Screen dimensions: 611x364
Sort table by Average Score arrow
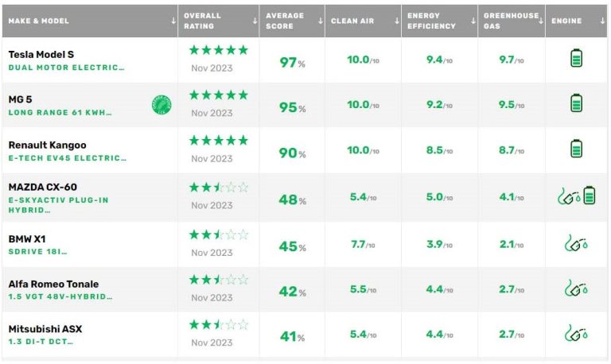point(319,21)
